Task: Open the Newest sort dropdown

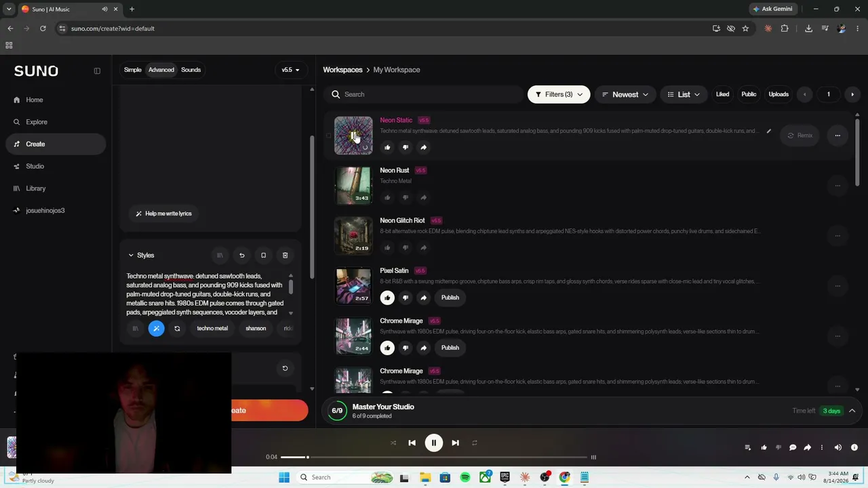Action: click(x=625, y=95)
